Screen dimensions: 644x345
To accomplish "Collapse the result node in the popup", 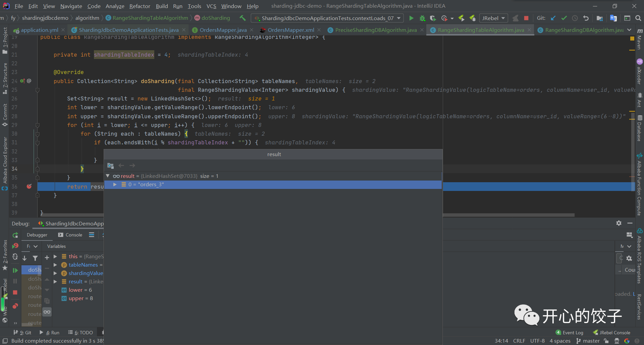I will [108, 176].
